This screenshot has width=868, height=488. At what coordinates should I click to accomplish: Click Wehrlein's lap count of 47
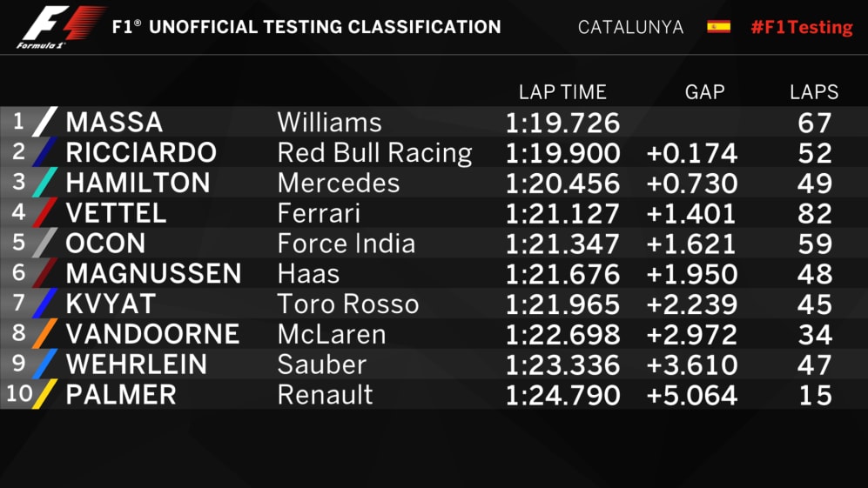coord(815,364)
